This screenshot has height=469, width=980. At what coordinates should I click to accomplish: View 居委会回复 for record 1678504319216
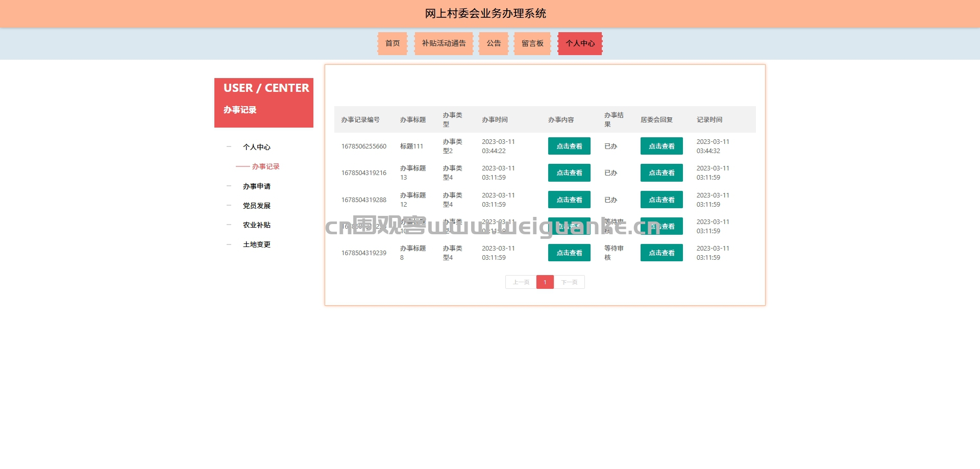click(x=661, y=172)
